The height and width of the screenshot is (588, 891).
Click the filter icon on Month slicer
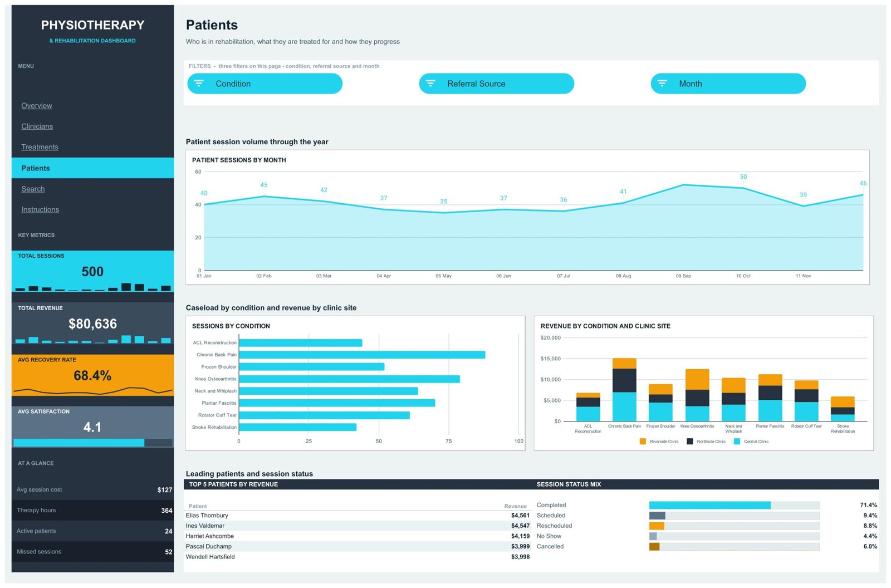[662, 84]
